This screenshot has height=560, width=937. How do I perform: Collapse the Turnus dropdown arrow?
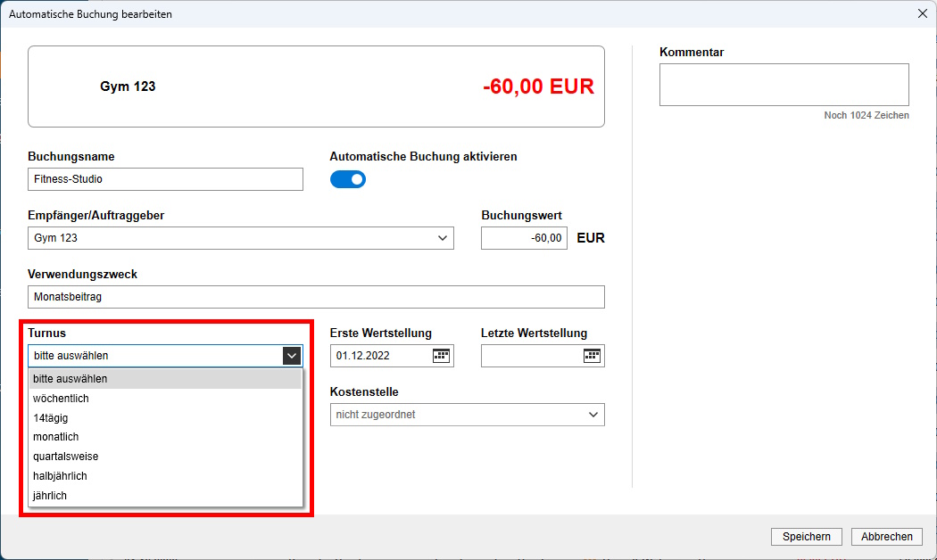(292, 355)
